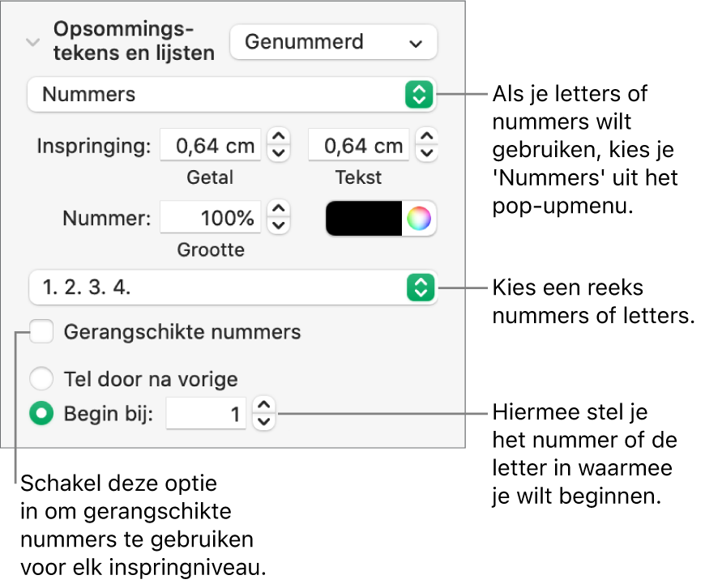Open the color wheel picker
This screenshot has height=588, width=705.
tap(419, 218)
